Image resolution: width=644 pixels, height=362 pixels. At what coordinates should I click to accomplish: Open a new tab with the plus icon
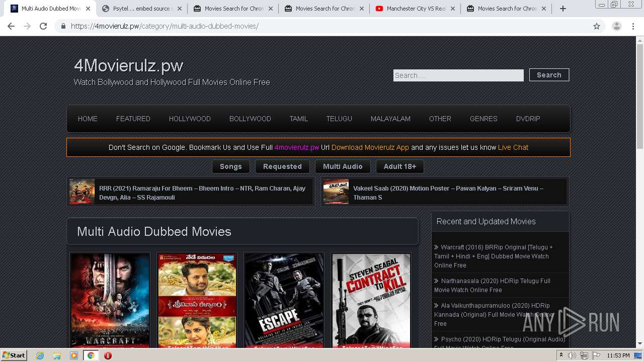[x=563, y=9]
